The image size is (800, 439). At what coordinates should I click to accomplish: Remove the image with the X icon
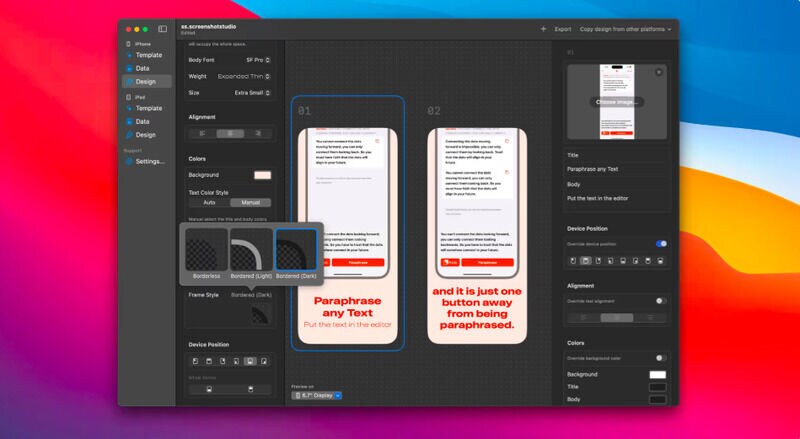click(x=658, y=72)
